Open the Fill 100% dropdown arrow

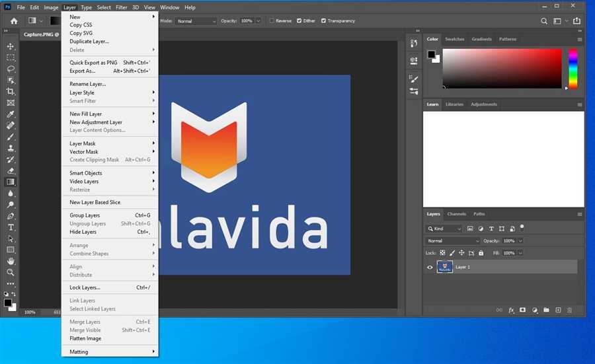(x=521, y=253)
